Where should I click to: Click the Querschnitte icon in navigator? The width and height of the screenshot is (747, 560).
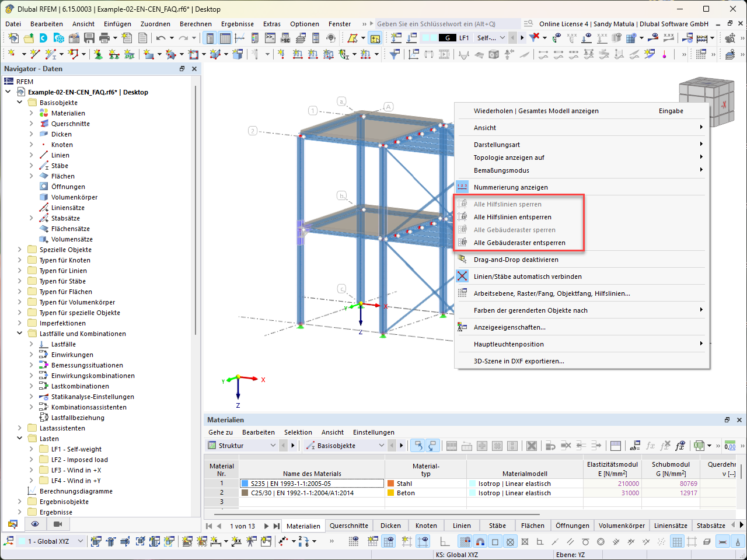point(44,124)
